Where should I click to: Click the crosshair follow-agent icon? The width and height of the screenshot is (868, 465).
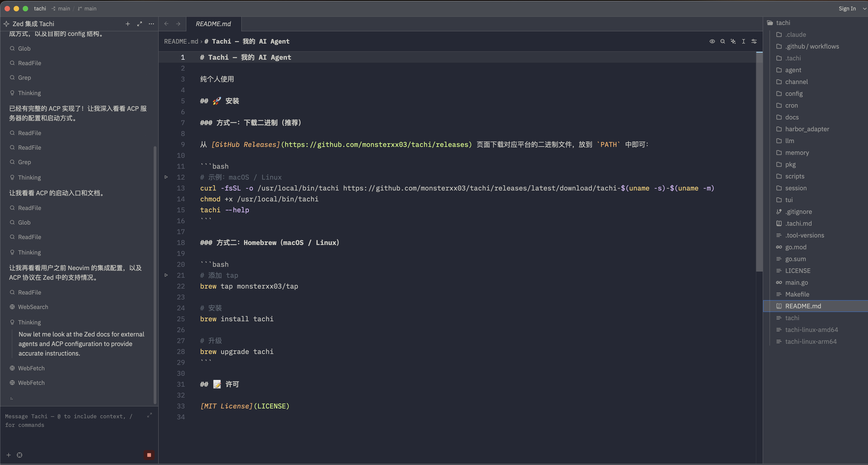pyautogui.click(x=20, y=455)
